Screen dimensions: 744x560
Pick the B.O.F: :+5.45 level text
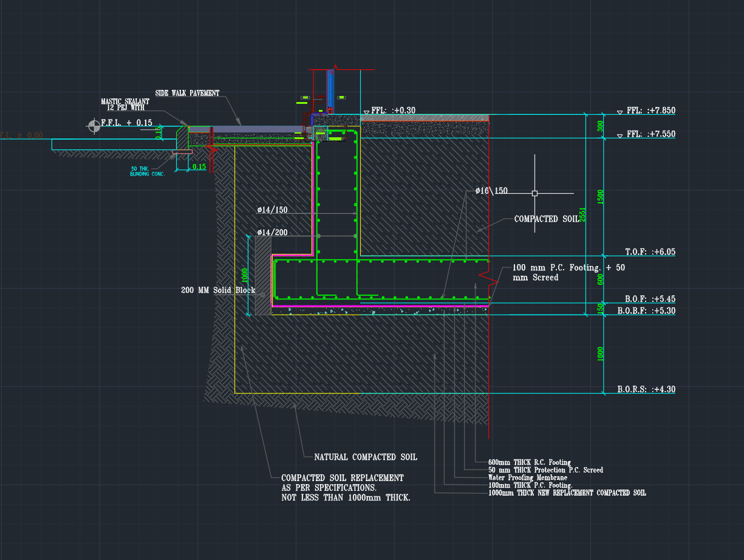click(650, 299)
